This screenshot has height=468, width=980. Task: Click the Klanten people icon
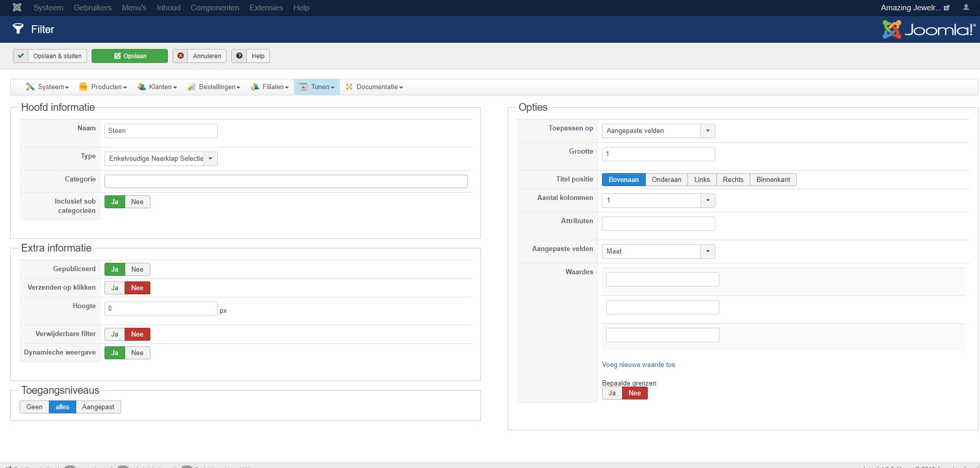click(x=141, y=87)
